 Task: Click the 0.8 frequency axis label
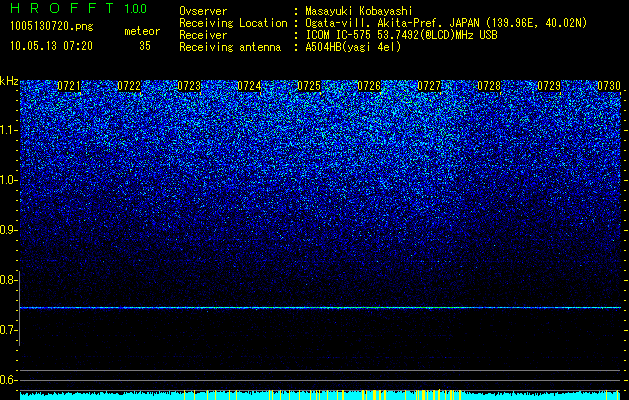(x=8, y=280)
